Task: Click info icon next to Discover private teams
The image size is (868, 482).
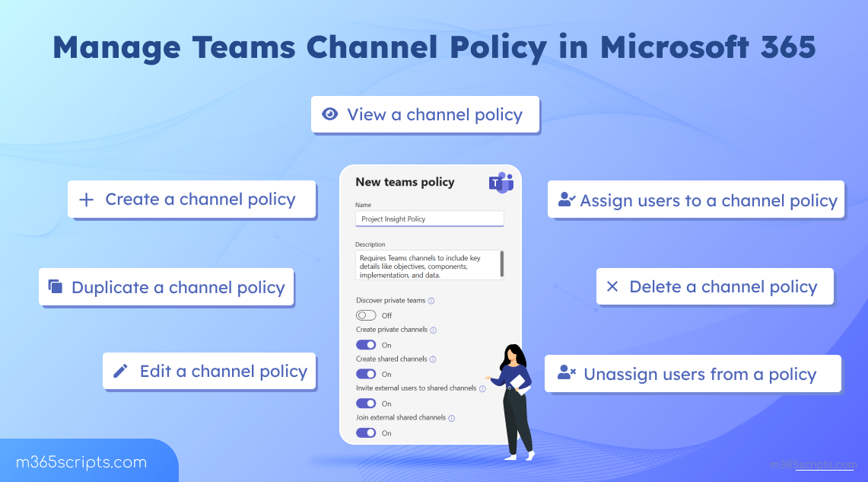Action: (x=431, y=301)
